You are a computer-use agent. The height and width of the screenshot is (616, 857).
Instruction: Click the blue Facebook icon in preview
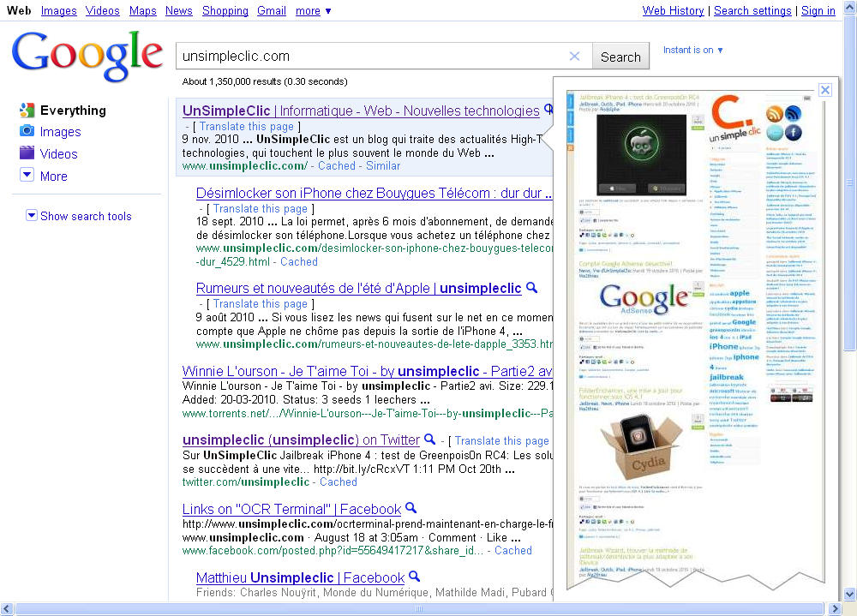coord(794,132)
